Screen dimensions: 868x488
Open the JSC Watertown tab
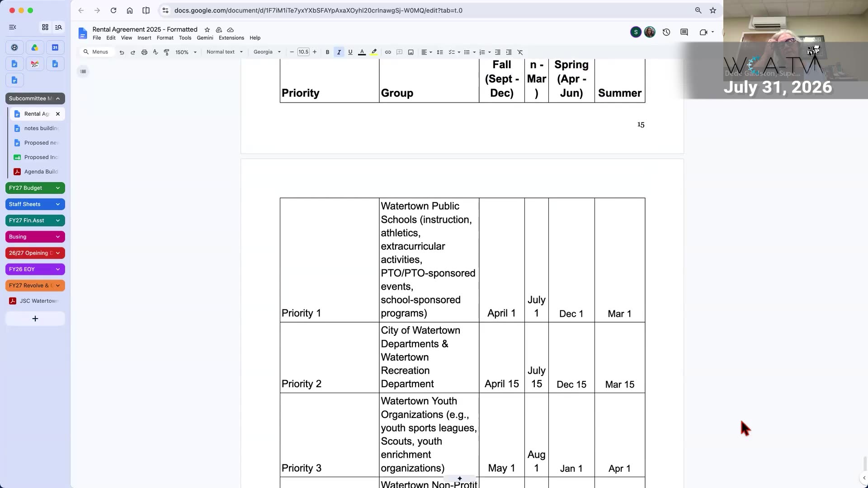point(35,301)
